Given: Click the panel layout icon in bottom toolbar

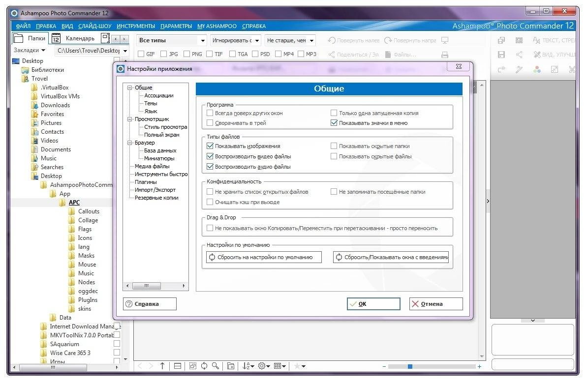Looking at the screenshot, I should (177, 366).
